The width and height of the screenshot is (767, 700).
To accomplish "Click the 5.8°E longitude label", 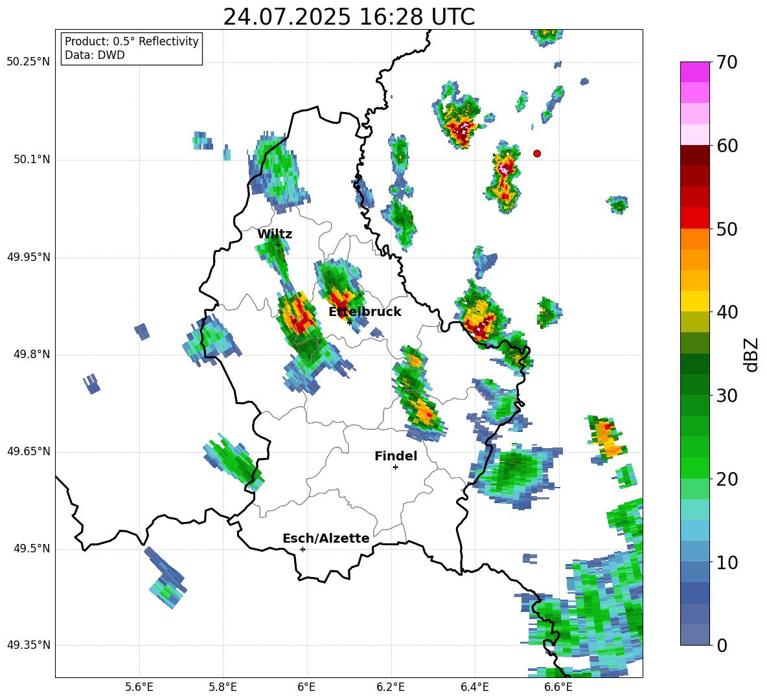I will (223, 687).
